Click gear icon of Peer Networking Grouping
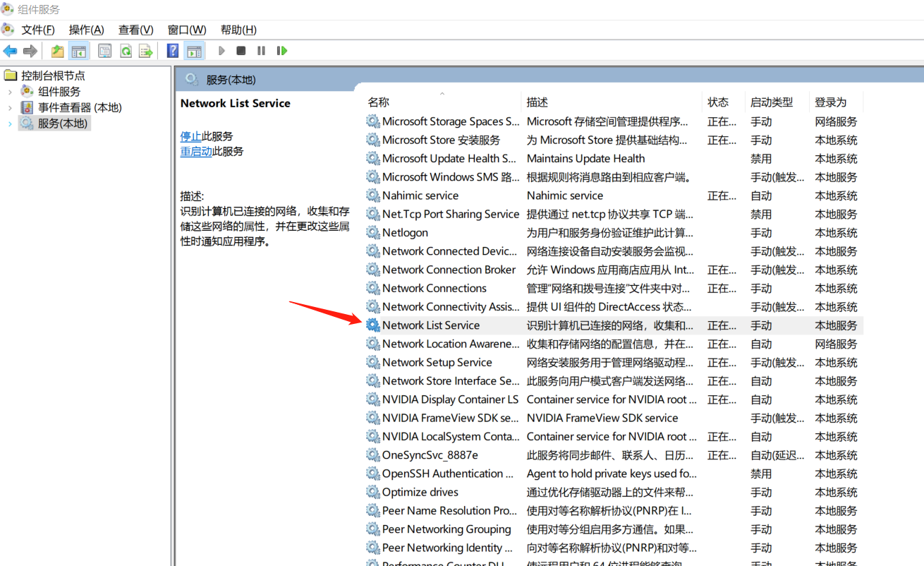This screenshot has width=924, height=566. coord(372,529)
